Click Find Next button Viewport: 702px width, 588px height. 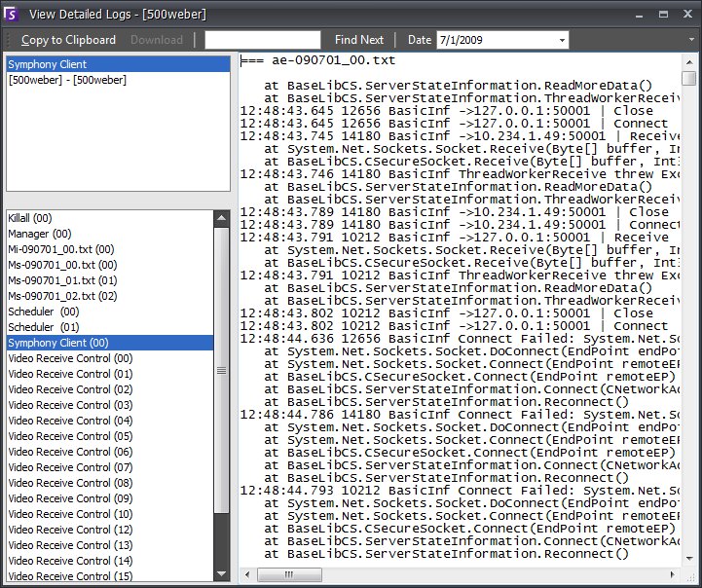[359, 40]
